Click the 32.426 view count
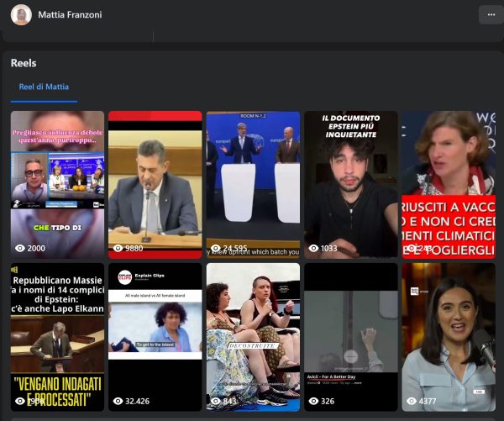Screen dimensions: 504x421 click(x=137, y=401)
